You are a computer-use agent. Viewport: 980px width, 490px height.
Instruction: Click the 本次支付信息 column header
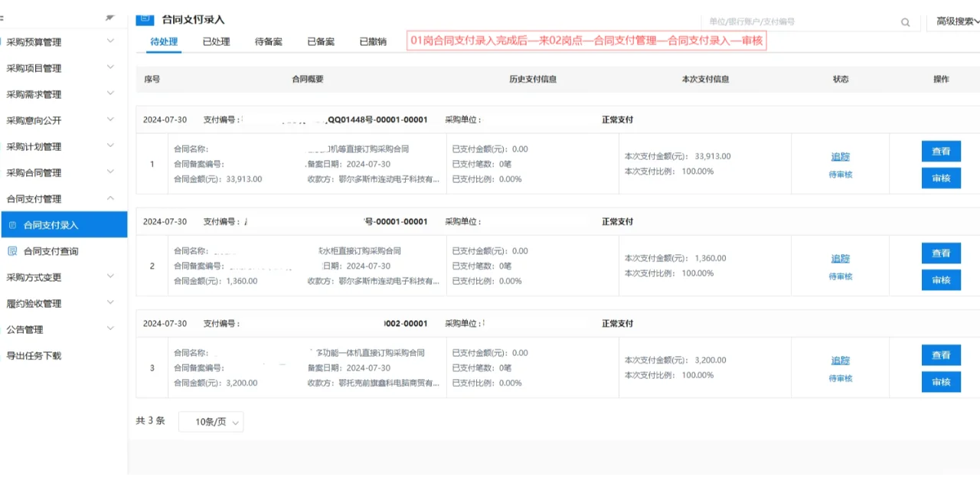(705, 79)
